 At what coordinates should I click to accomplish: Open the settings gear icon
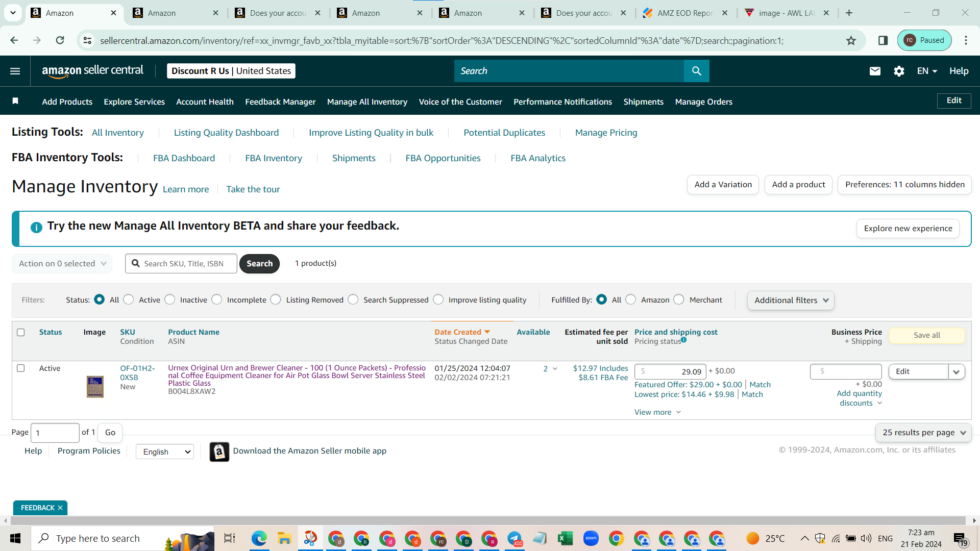coord(899,71)
